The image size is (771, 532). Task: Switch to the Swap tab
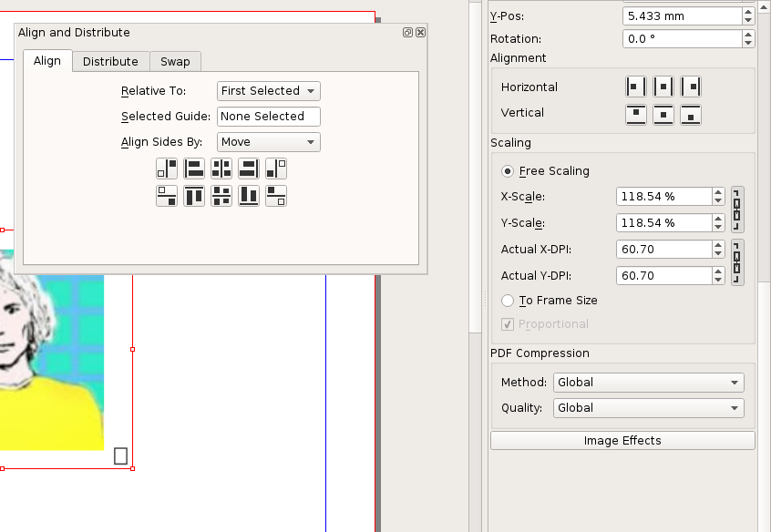(175, 62)
